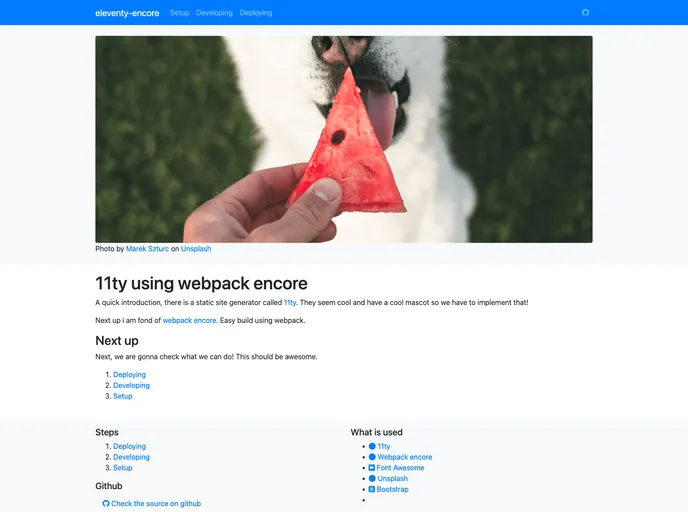Open the webpack encore link in the paragraph
This screenshot has width=688, height=512.
click(189, 320)
